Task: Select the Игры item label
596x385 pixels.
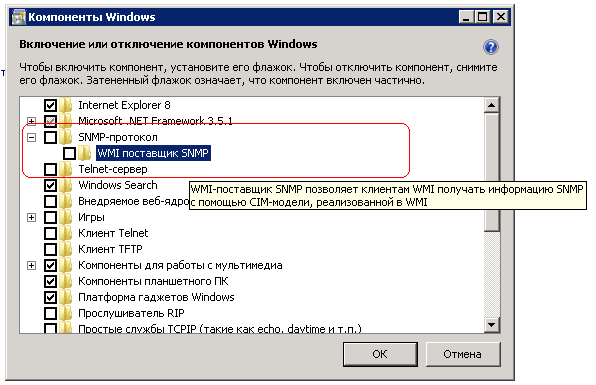Action: (91, 217)
